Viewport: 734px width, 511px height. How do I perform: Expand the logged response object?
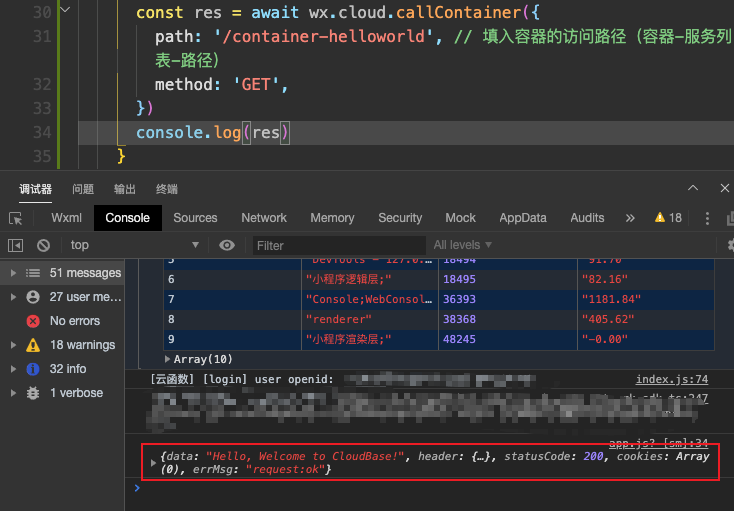(153, 463)
